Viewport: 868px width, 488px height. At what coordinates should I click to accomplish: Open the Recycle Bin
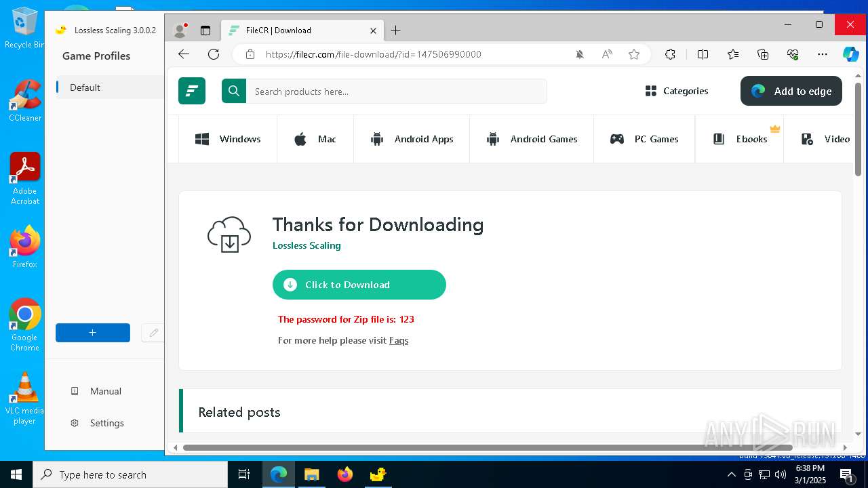point(24,28)
